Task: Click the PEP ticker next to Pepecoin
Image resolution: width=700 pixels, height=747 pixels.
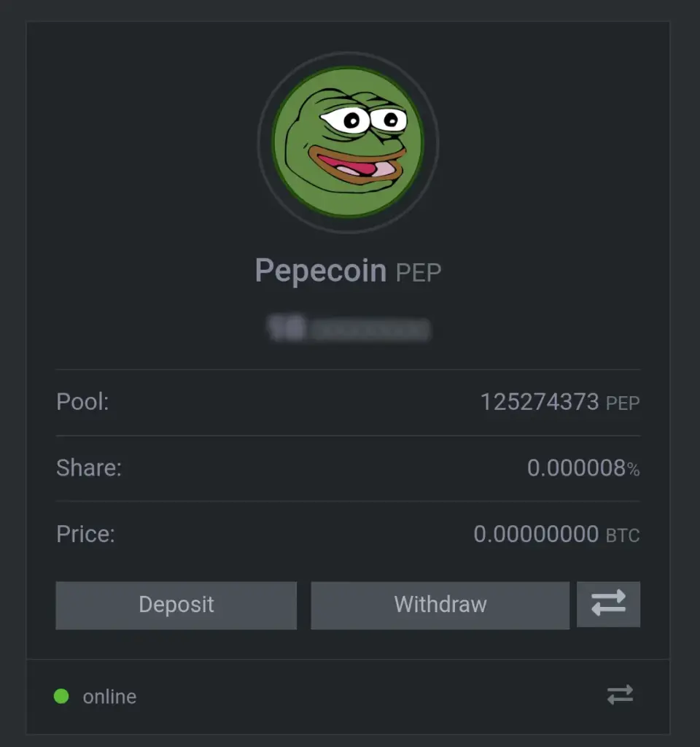Action: coord(419,273)
